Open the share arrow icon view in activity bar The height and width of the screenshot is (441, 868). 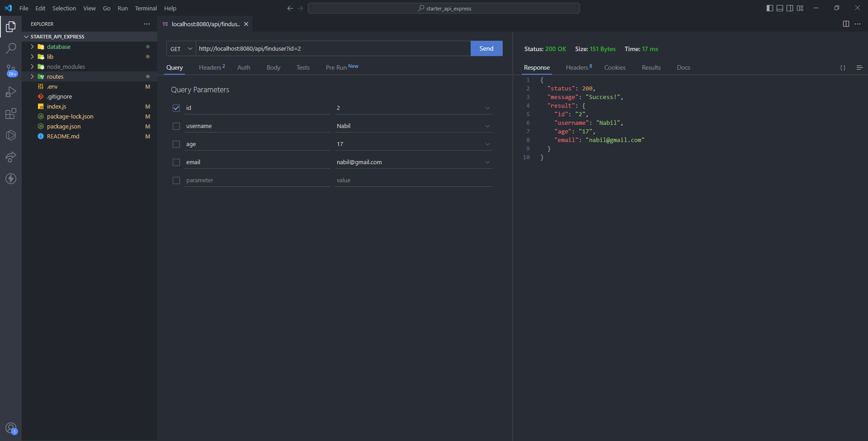pos(11,157)
